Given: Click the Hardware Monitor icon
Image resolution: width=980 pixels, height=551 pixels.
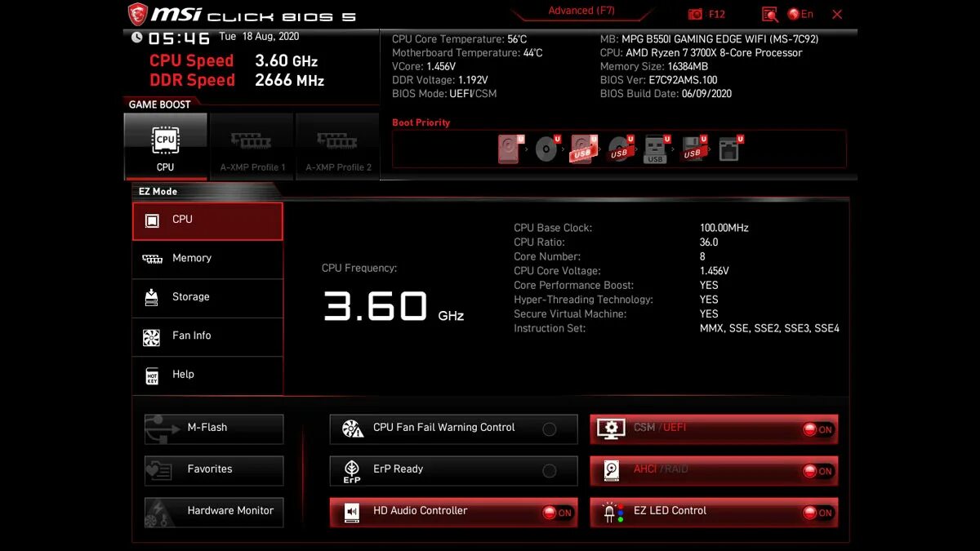Looking at the screenshot, I should click(160, 513).
